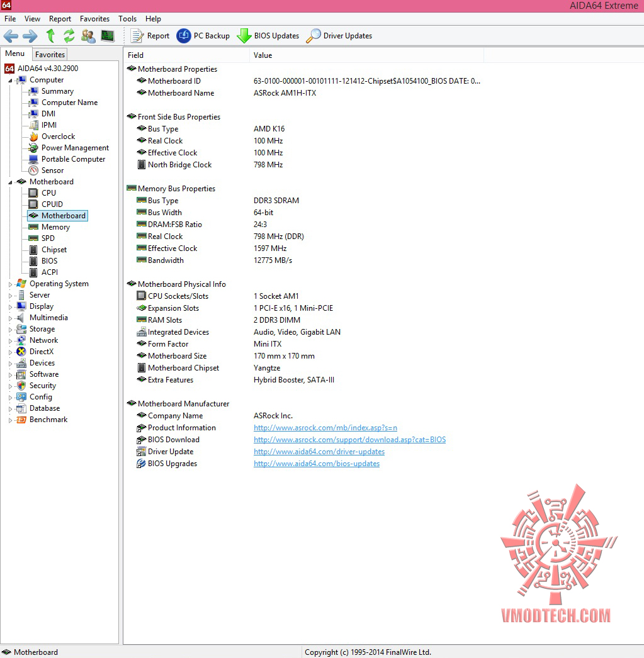Refresh the page with green arrows icon
The height and width of the screenshot is (658, 644).
tap(69, 36)
